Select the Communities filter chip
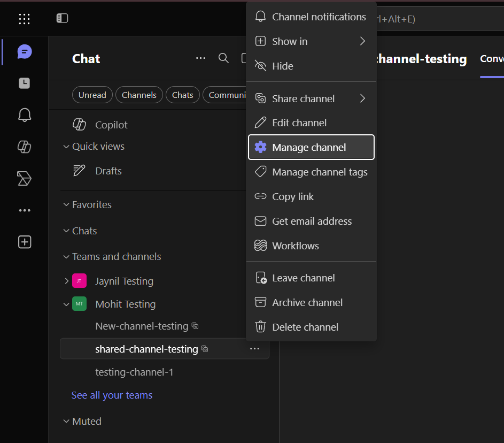This screenshot has height=443, width=504. point(224,95)
